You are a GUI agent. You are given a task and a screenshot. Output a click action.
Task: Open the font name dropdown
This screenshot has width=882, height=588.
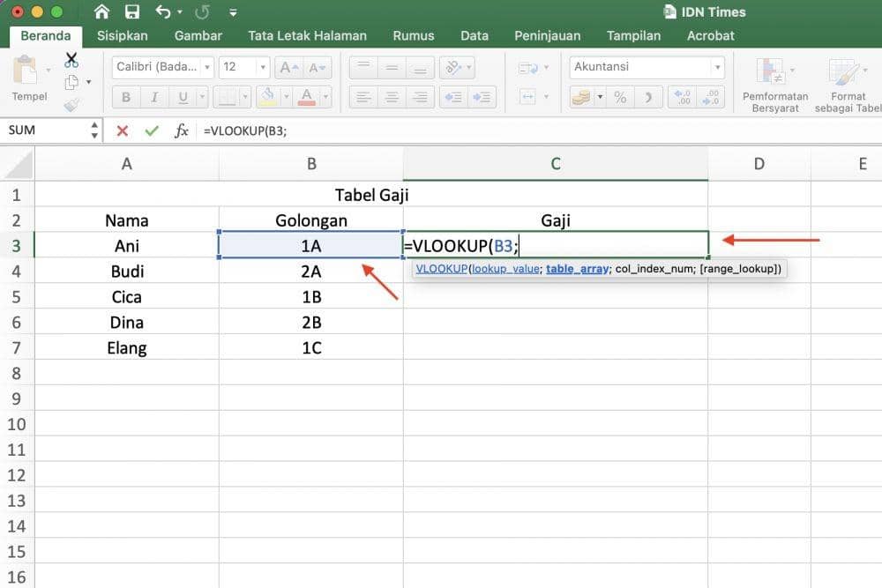(x=206, y=67)
